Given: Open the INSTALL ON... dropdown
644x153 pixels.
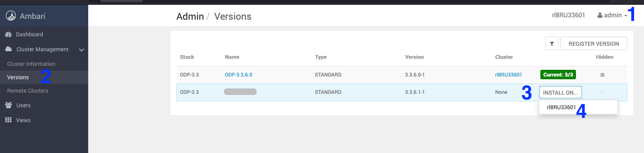Looking at the screenshot, I should pyautogui.click(x=560, y=92).
